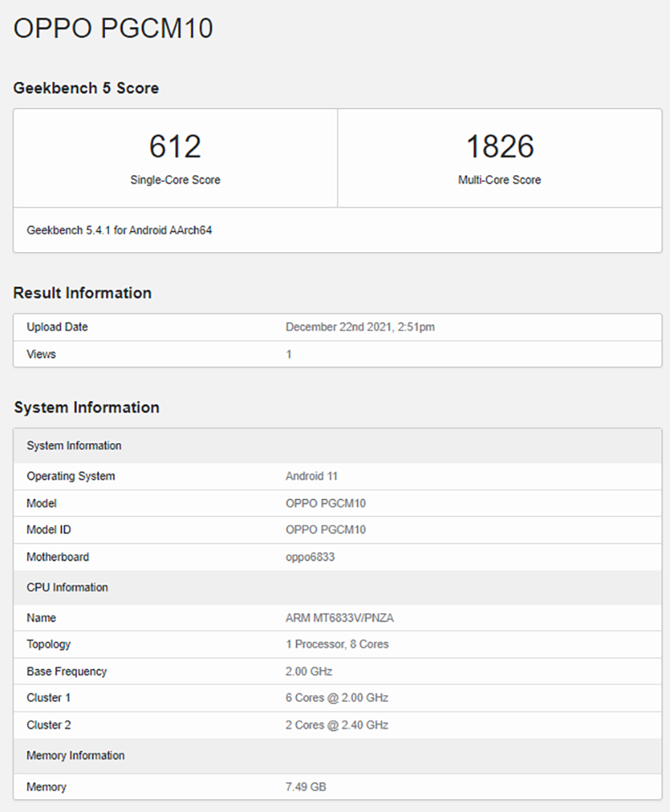
Task: Click the Memory Information section header
Action: (338, 755)
